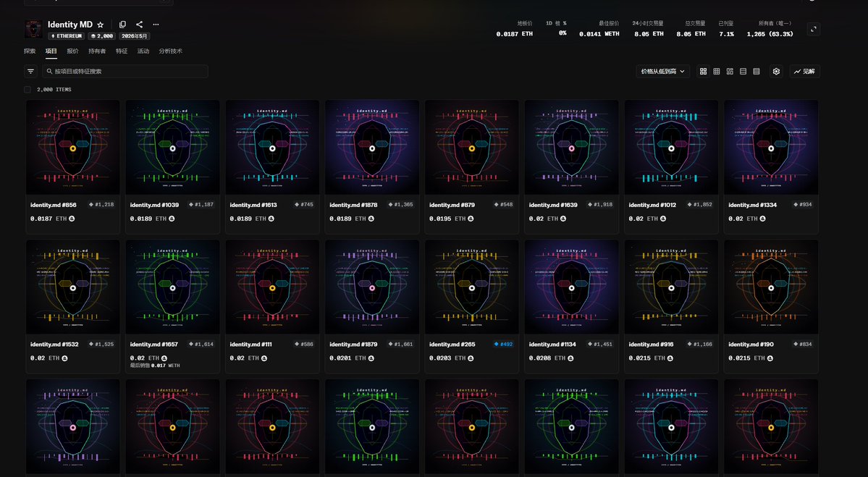Screen dimensions: 868x477
Task: Click the rarity rank badge #745 on identity.md #1613
Action: click(304, 205)
